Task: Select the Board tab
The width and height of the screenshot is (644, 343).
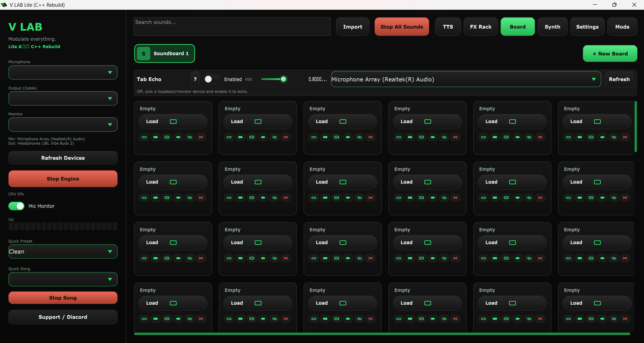Action: pos(518,27)
